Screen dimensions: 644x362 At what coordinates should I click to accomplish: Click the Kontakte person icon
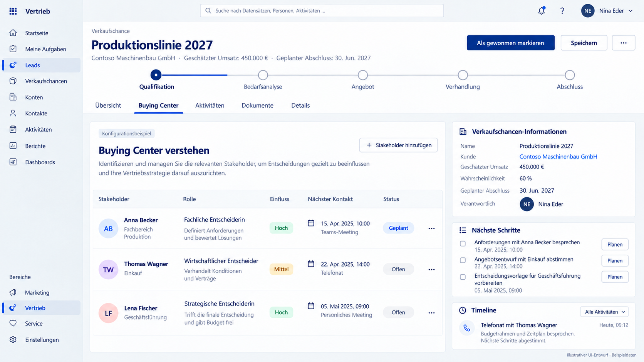(x=13, y=113)
